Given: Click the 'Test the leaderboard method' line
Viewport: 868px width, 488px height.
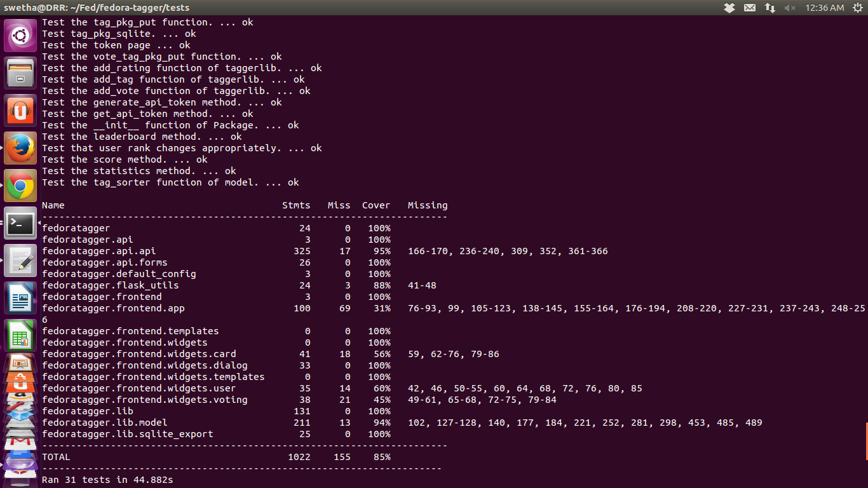Looking at the screenshot, I should tap(142, 137).
